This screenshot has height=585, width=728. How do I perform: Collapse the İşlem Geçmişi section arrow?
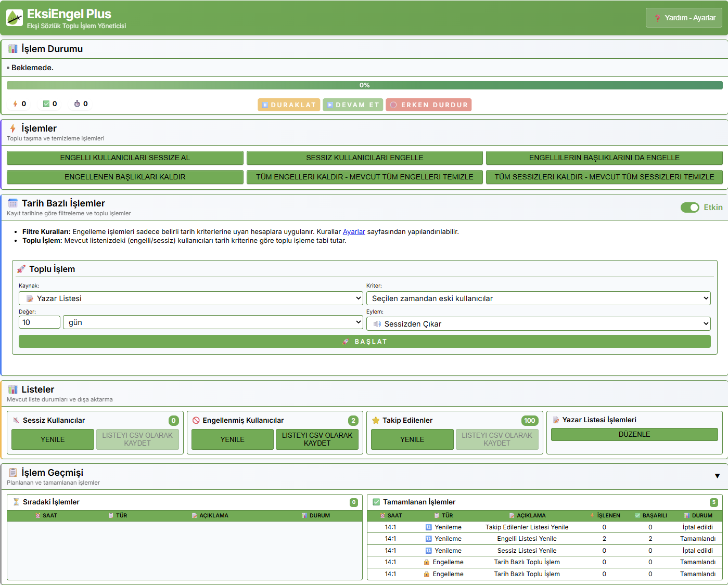(717, 476)
